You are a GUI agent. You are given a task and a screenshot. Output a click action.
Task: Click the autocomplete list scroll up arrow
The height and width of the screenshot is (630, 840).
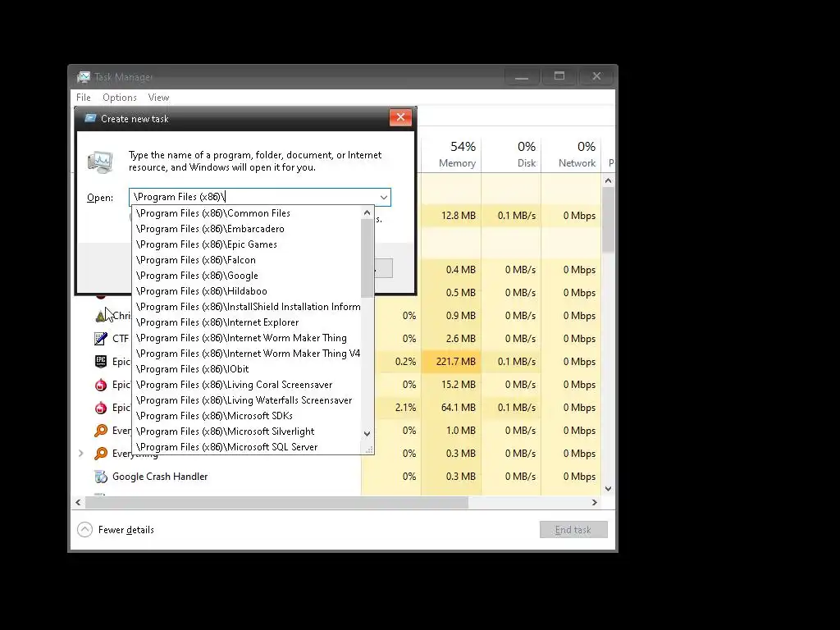point(367,212)
